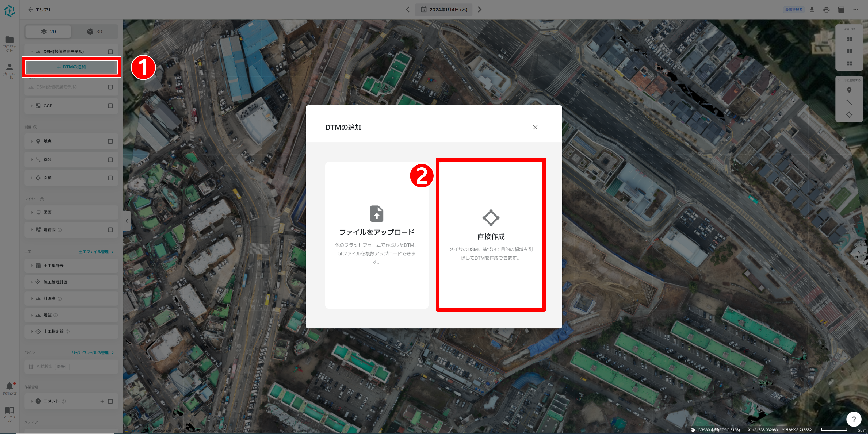Choose the 直接作成 option card
This screenshot has height=434, width=868.
(491, 235)
